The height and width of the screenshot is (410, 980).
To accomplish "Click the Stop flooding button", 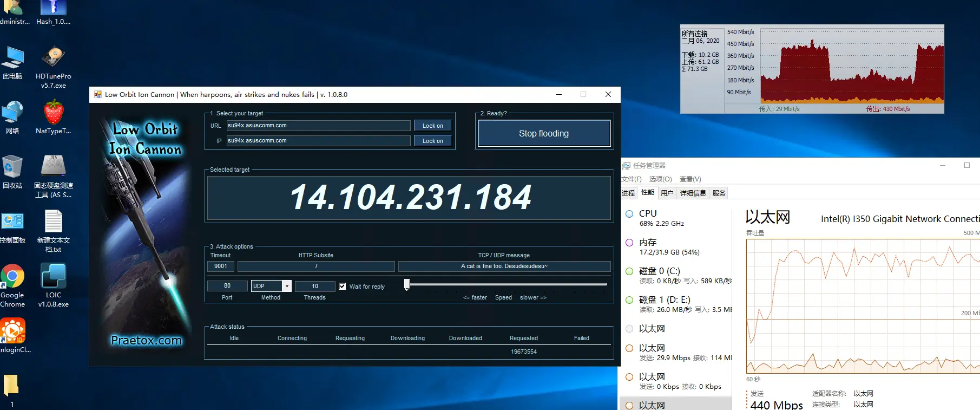I will click(x=544, y=133).
